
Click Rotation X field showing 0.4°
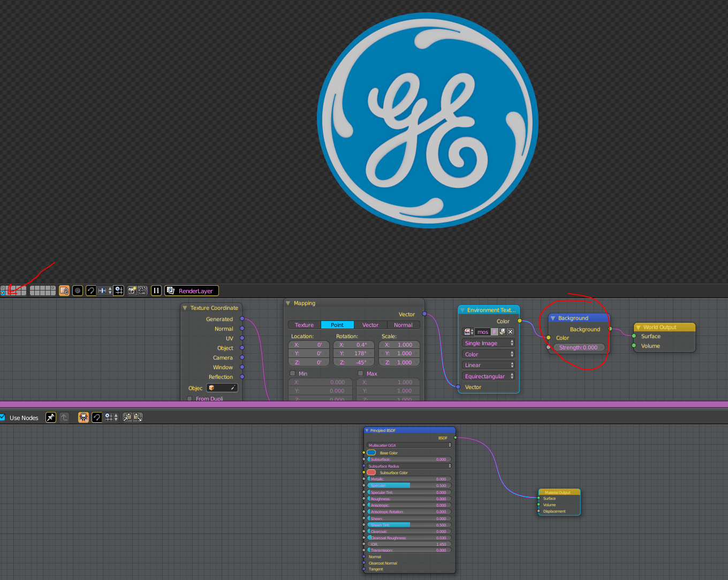(x=353, y=345)
